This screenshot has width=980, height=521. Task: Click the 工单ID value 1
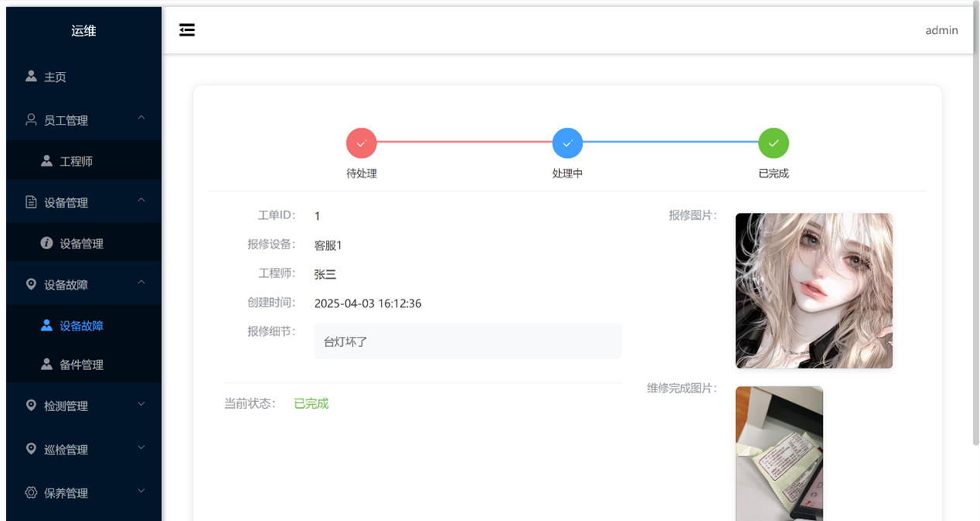(x=317, y=216)
